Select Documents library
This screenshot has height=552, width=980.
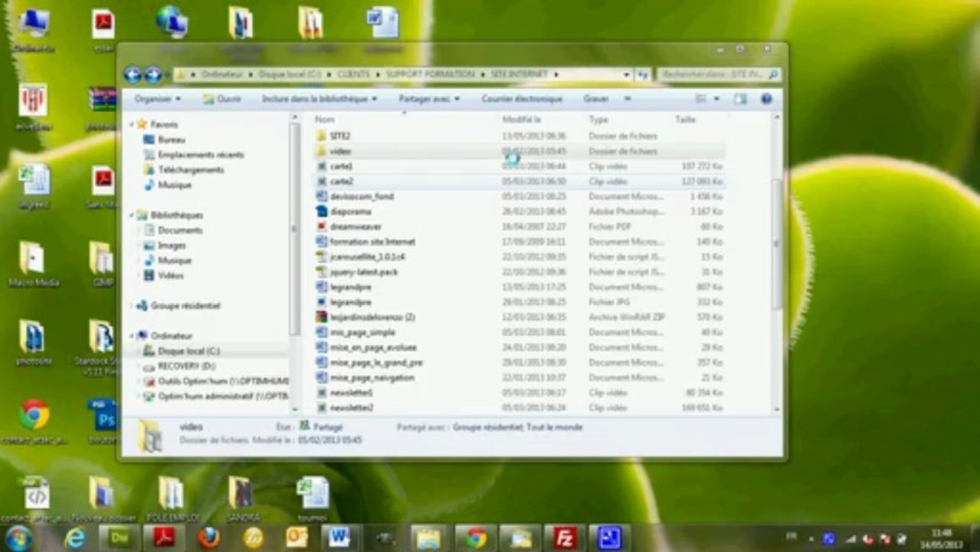coord(180,230)
